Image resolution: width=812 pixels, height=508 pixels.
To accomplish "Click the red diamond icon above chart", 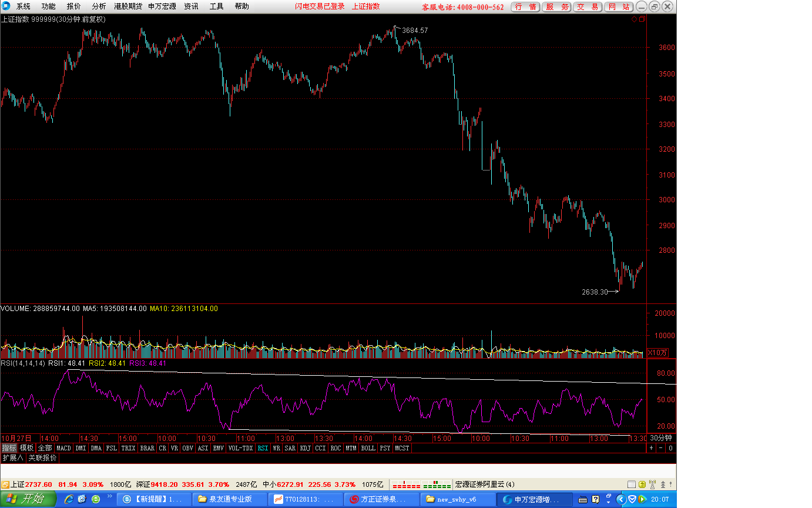I will 635,19.
